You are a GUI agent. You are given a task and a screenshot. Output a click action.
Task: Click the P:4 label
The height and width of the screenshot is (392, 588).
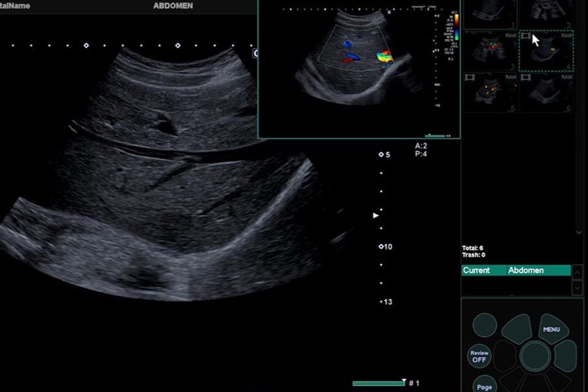click(421, 154)
